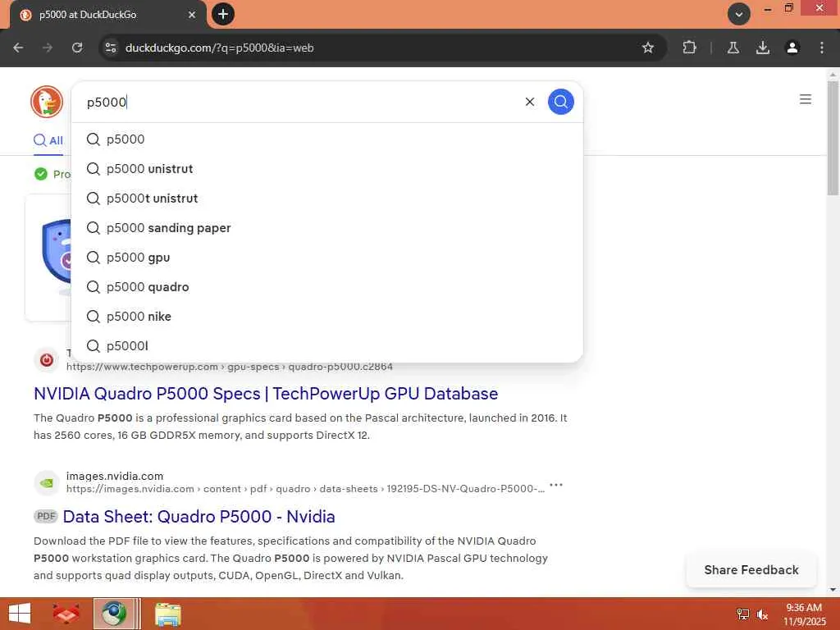Viewport: 840px width, 630px height.
Task: Click the muted volume tray icon
Action: (x=762, y=614)
